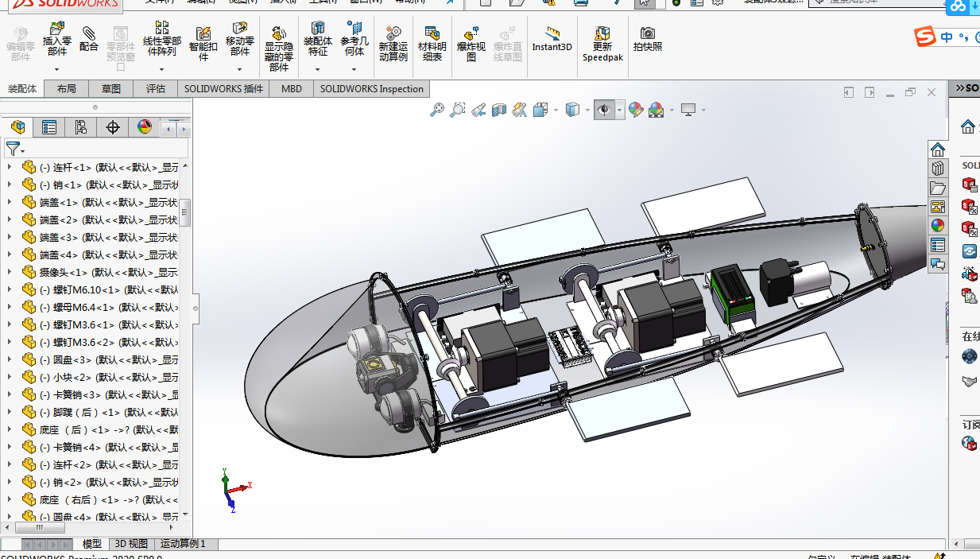Image resolution: width=980 pixels, height=559 pixels.
Task: Open the SOLIDWORKS Inspection tab
Action: [372, 89]
